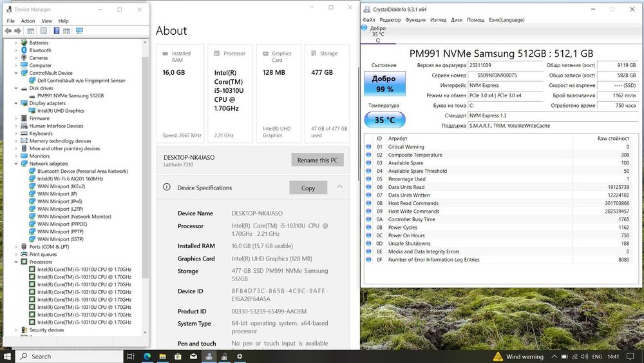The height and width of the screenshot is (363, 644).
Task: Click the Help icon in Device Manager toolbar
Action: (56, 31)
